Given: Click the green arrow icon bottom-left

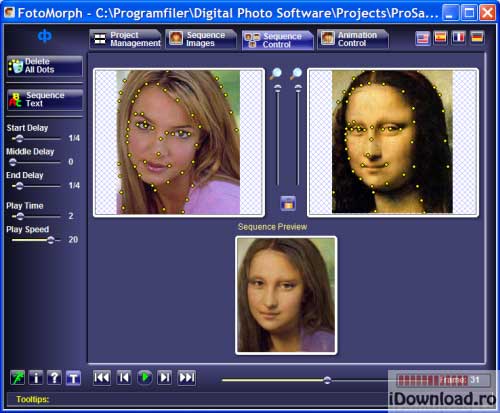Looking at the screenshot, I should pos(17,378).
